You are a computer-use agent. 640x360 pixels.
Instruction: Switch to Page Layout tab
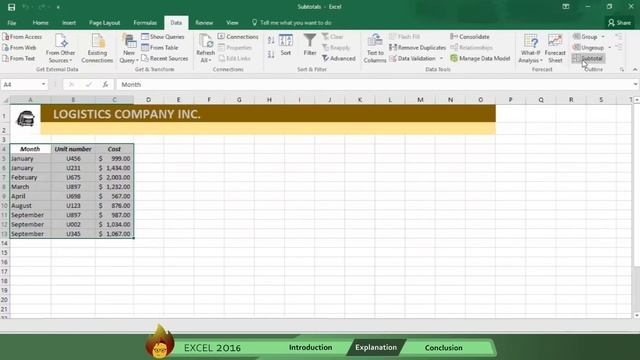click(104, 23)
